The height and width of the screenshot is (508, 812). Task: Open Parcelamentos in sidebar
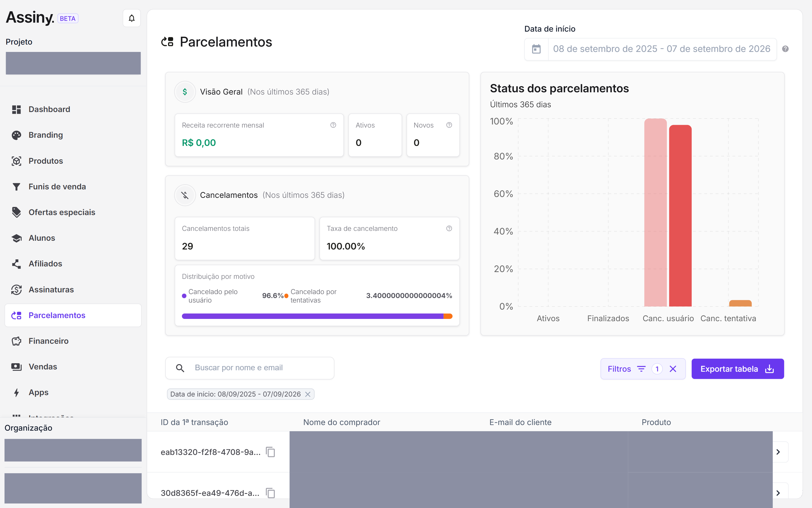click(x=73, y=316)
